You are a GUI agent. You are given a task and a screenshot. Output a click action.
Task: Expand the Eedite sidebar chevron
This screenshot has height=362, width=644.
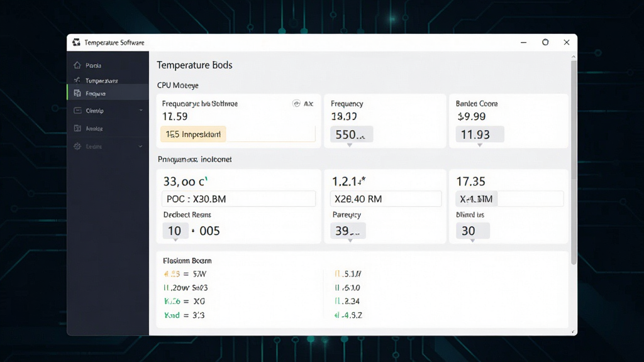point(140,146)
